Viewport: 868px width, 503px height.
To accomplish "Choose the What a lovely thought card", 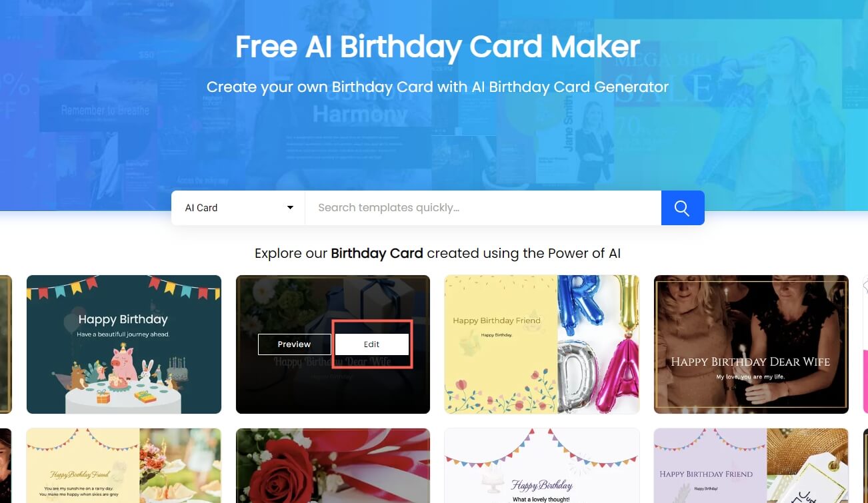I will click(x=542, y=466).
